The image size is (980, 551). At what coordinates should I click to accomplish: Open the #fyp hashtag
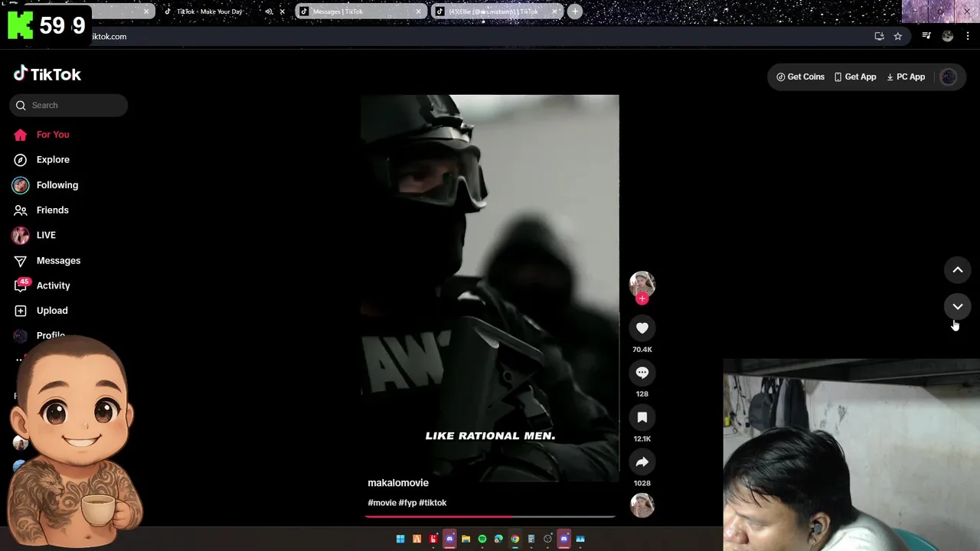(407, 503)
